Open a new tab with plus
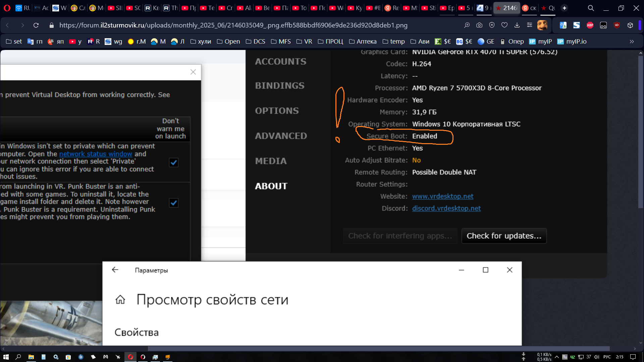This screenshot has height=362, width=644. (565, 8)
